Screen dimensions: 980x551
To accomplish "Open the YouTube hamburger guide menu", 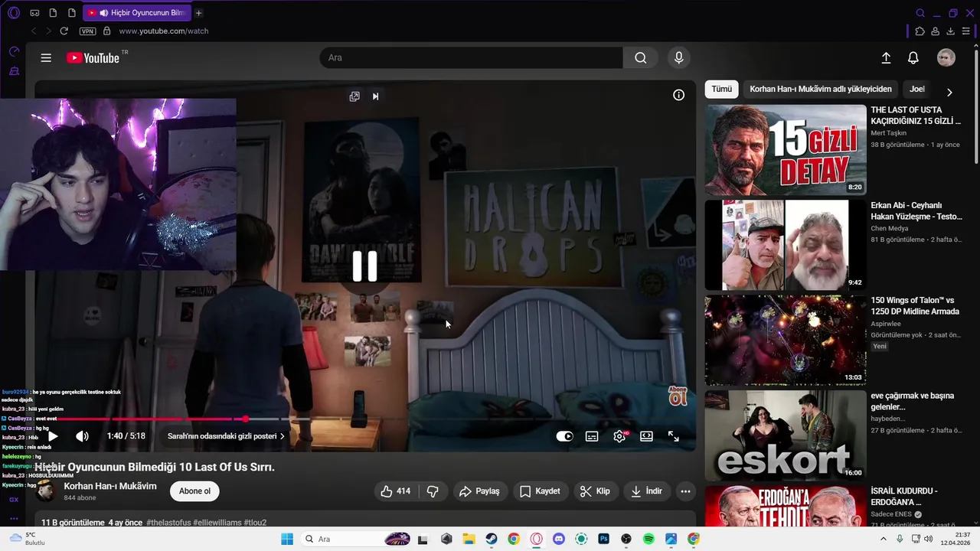I will pos(46,58).
